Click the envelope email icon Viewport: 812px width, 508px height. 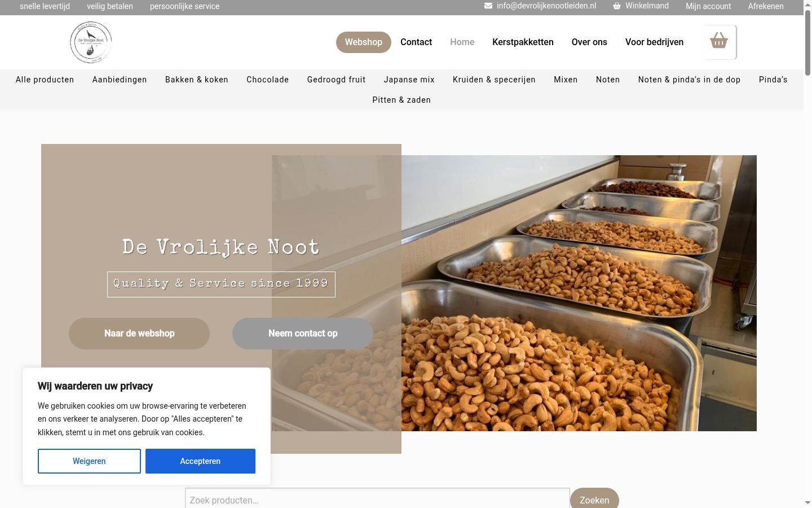coord(488,6)
